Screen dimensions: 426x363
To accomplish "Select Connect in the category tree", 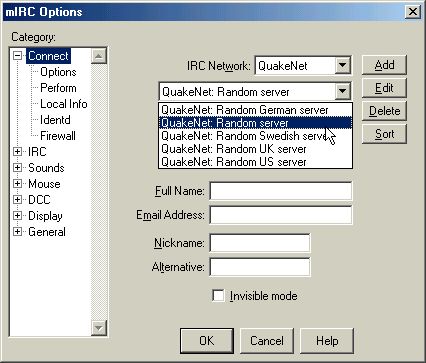I will 48,56.
